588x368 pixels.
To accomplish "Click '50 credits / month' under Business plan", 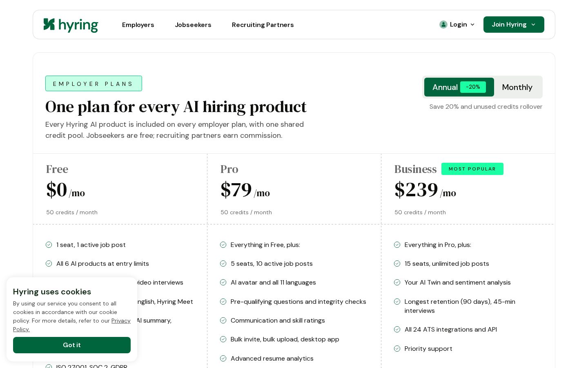I will (x=420, y=212).
